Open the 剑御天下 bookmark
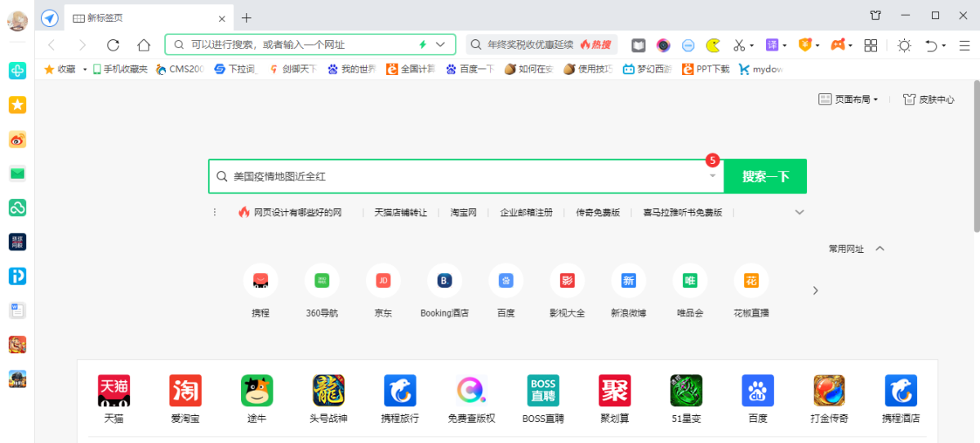Viewport: 980px width, 443px height. tap(292, 69)
